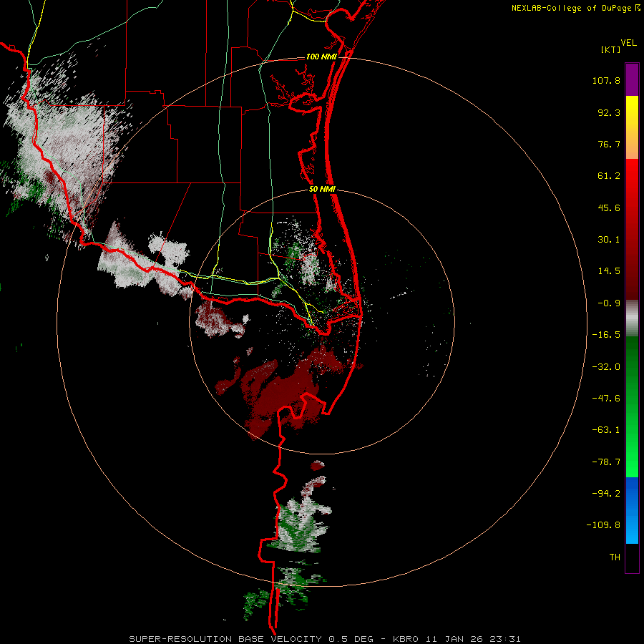Click the -109.8 scale value
The height and width of the screenshot is (644, 644).
point(603,525)
